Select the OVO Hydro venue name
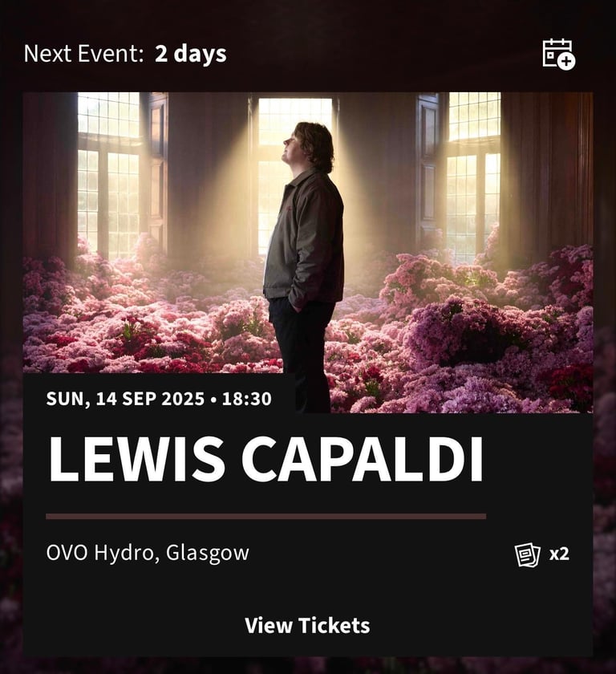The width and height of the screenshot is (616, 674). (99, 553)
